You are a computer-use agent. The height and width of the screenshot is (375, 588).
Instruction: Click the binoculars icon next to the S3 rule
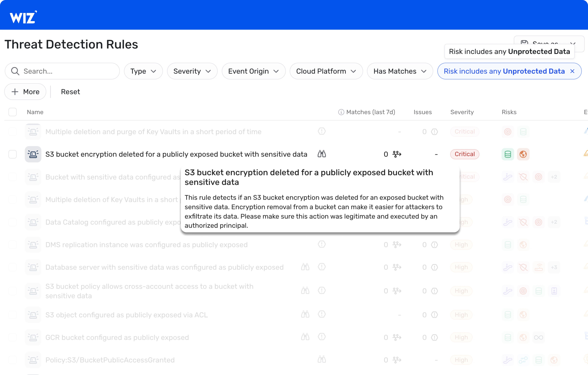tap(322, 154)
